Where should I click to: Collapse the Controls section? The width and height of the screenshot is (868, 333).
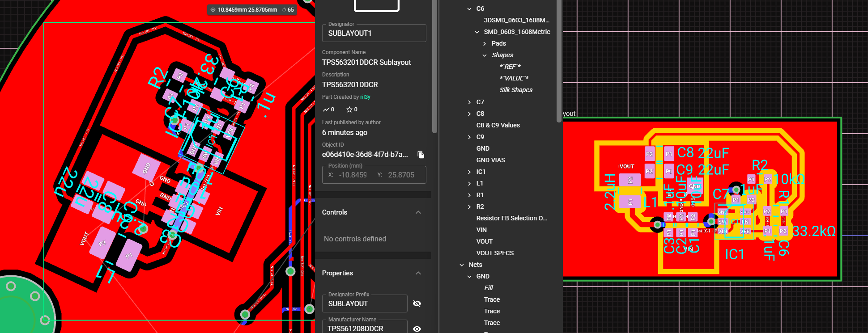[x=418, y=212]
